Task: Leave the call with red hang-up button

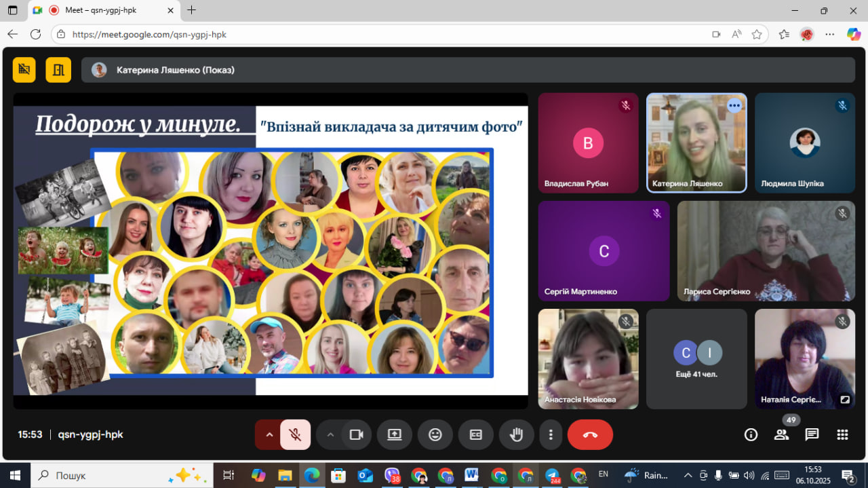Action: 590,434
